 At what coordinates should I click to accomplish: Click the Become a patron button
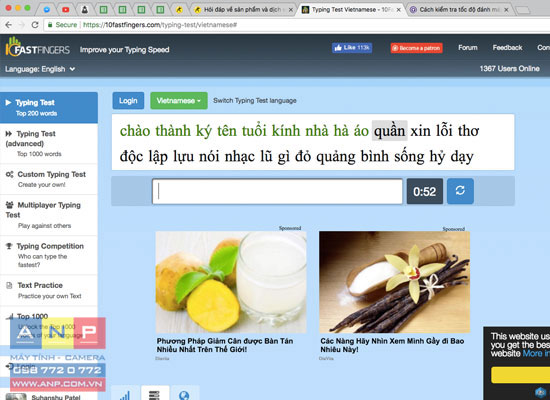tap(417, 48)
